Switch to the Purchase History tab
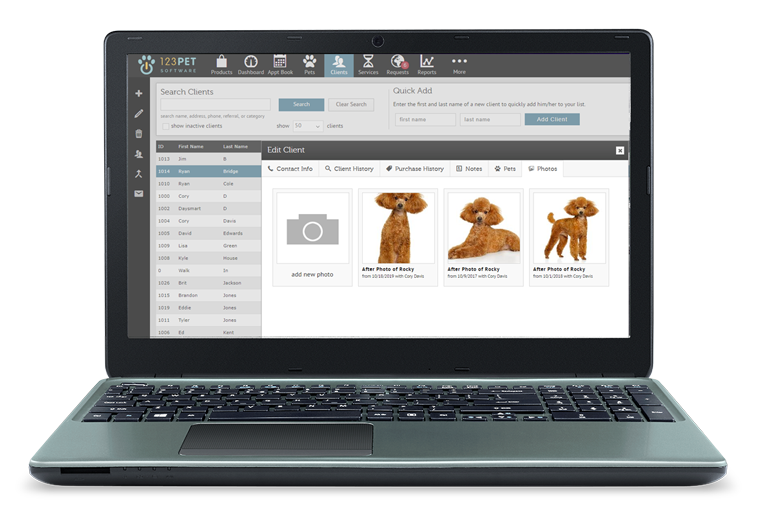Screen dimensions: 759x509 coord(415,169)
